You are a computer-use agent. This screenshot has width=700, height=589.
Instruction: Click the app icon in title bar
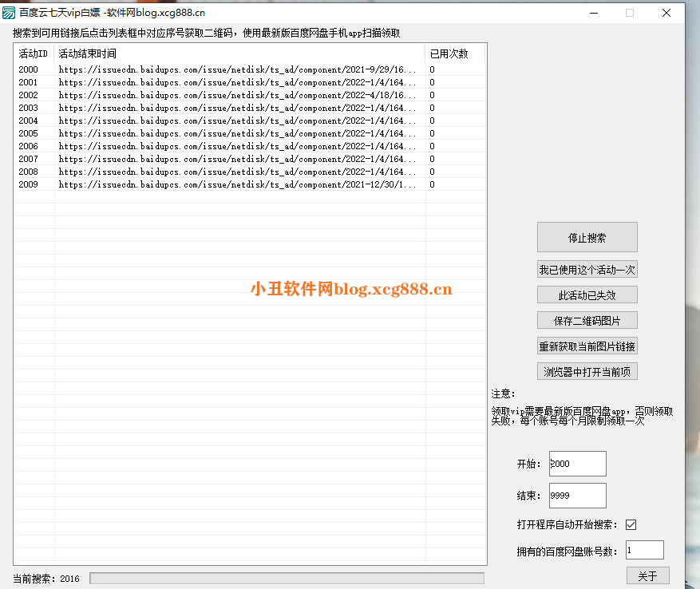coord(9,13)
